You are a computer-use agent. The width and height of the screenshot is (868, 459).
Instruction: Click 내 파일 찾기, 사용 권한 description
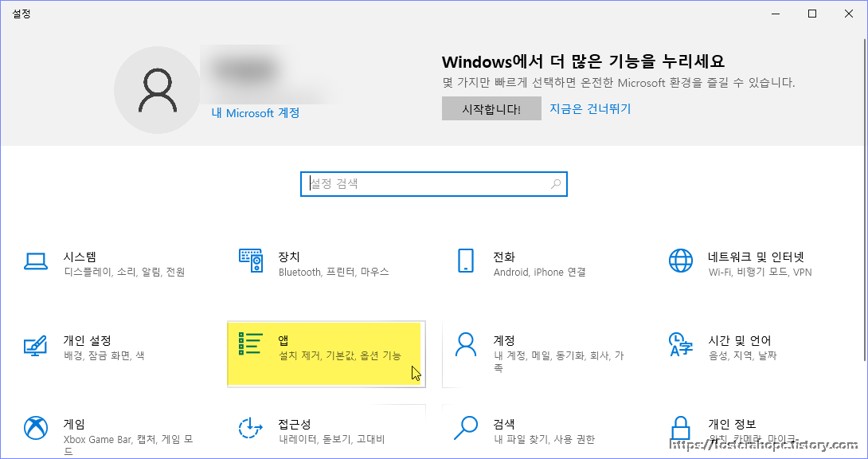(544, 440)
